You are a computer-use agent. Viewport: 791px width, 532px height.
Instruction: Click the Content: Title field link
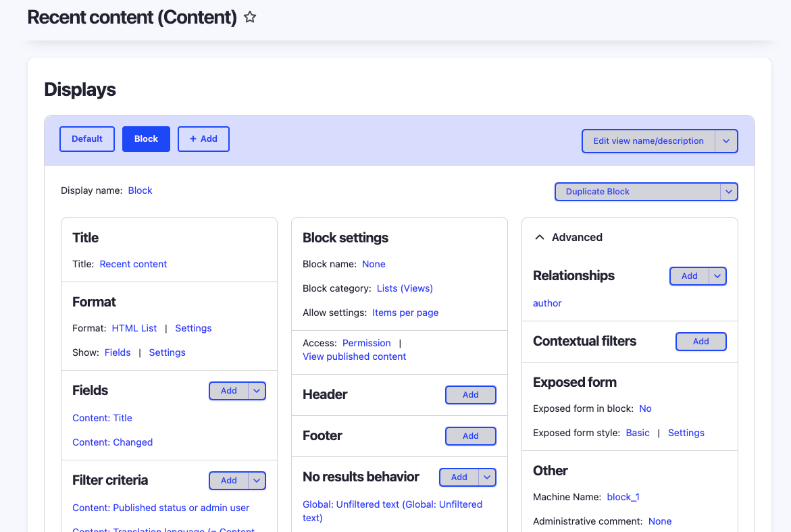102,418
